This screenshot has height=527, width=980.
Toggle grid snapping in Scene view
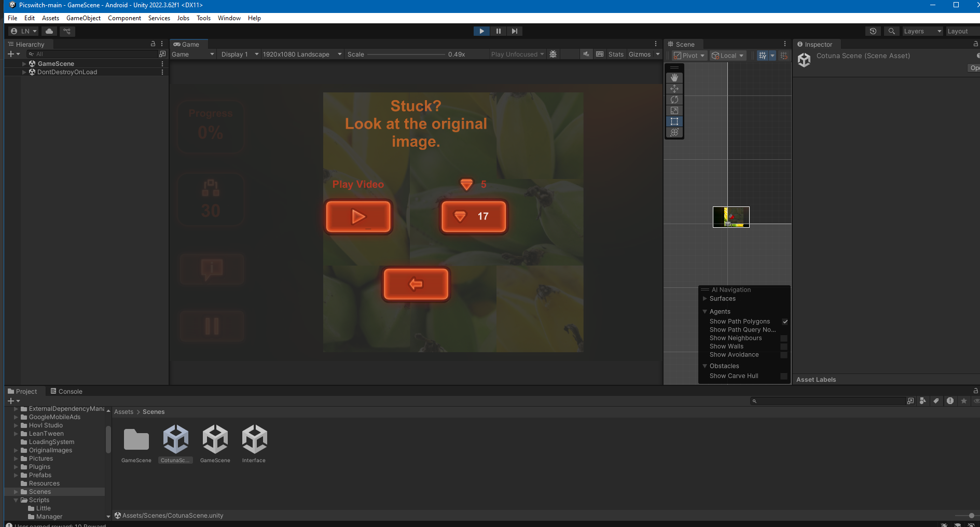click(784, 56)
